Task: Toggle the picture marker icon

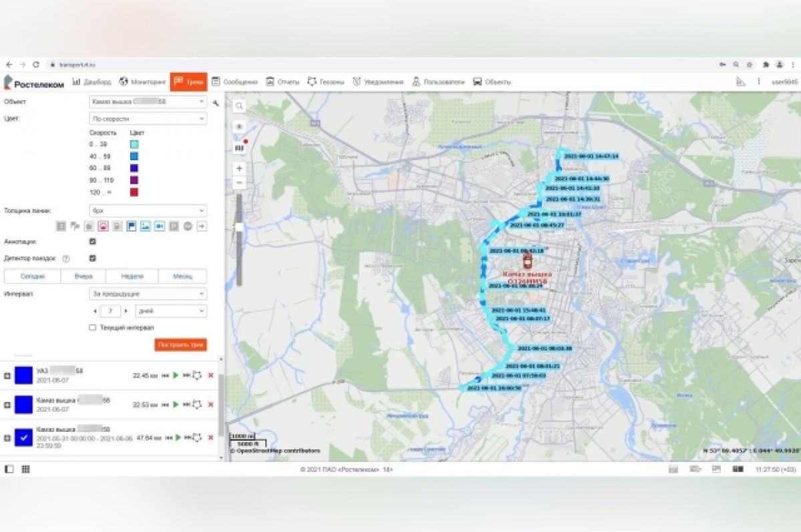Action: [x=146, y=226]
